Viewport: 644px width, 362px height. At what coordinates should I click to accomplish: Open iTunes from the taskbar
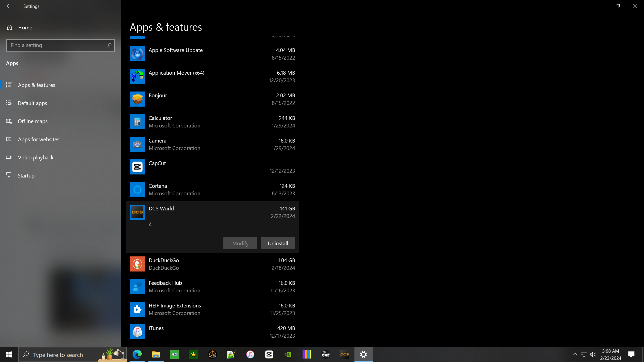pyautogui.click(x=250, y=354)
